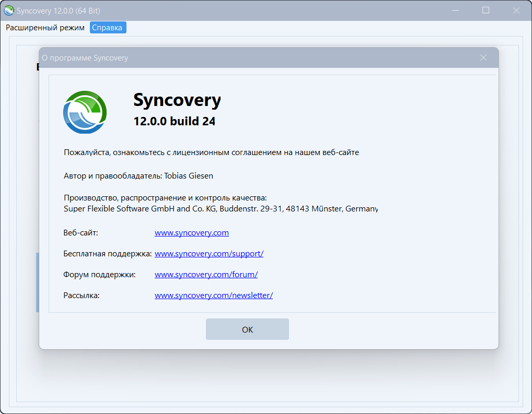Minimize the Syncovery main window
The height and width of the screenshot is (414, 532).
pos(455,10)
